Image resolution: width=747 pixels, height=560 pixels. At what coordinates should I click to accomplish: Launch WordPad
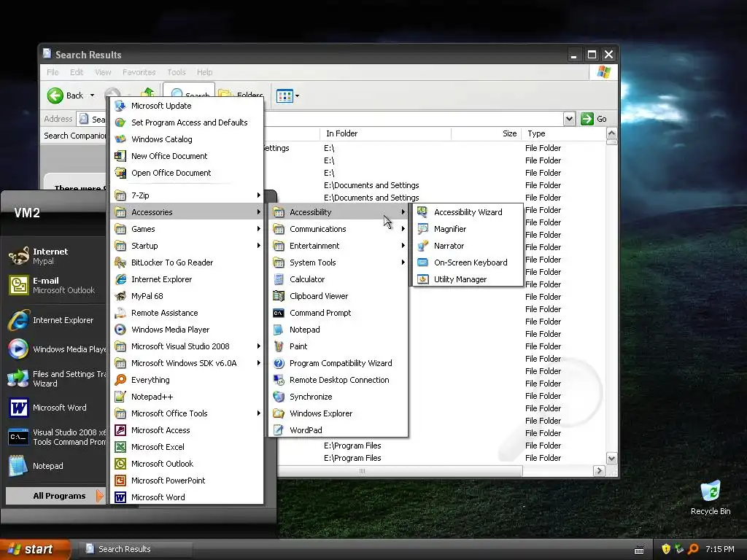337,430
